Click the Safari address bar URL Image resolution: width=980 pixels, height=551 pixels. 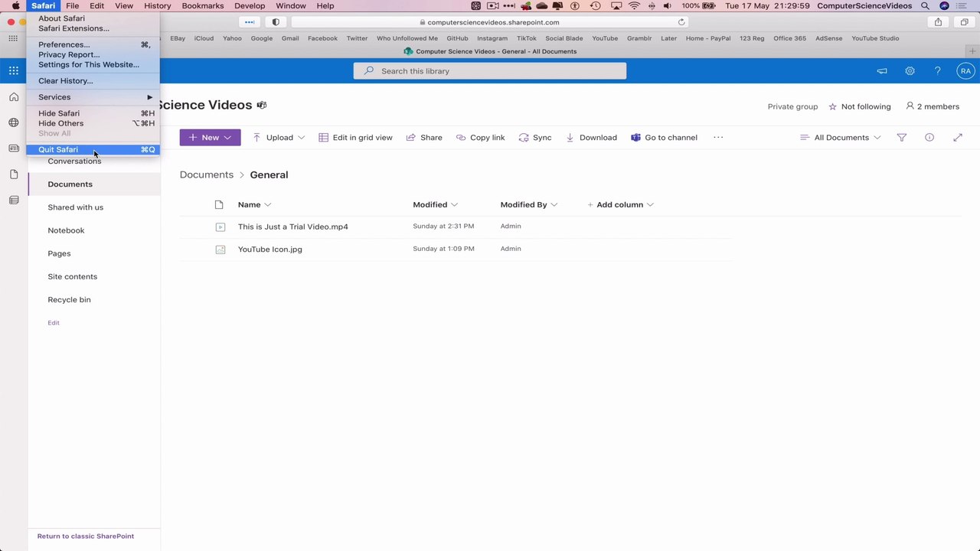[489, 22]
